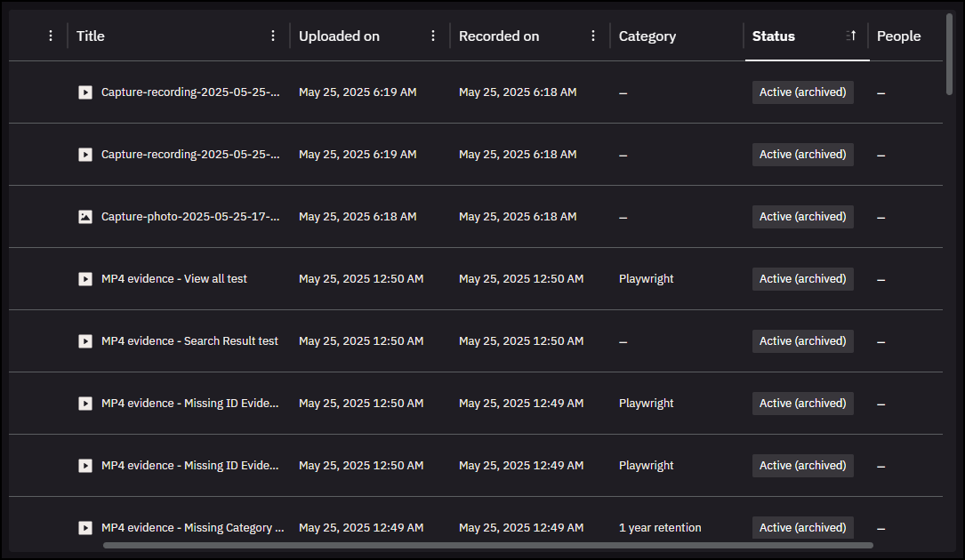Open the Capture-photo-2025-05-25 file
The image size is (965, 560).
[190, 217]
